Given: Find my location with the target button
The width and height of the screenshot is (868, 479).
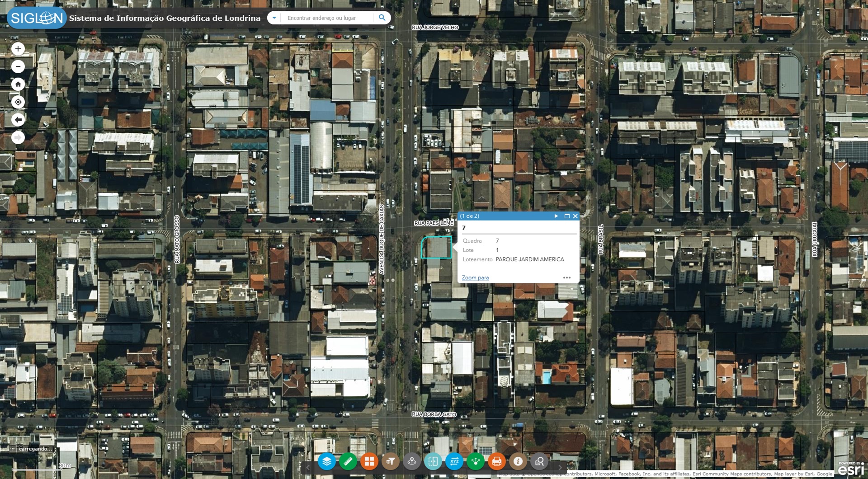Looking at the screenshot, I should coord(18,102).
